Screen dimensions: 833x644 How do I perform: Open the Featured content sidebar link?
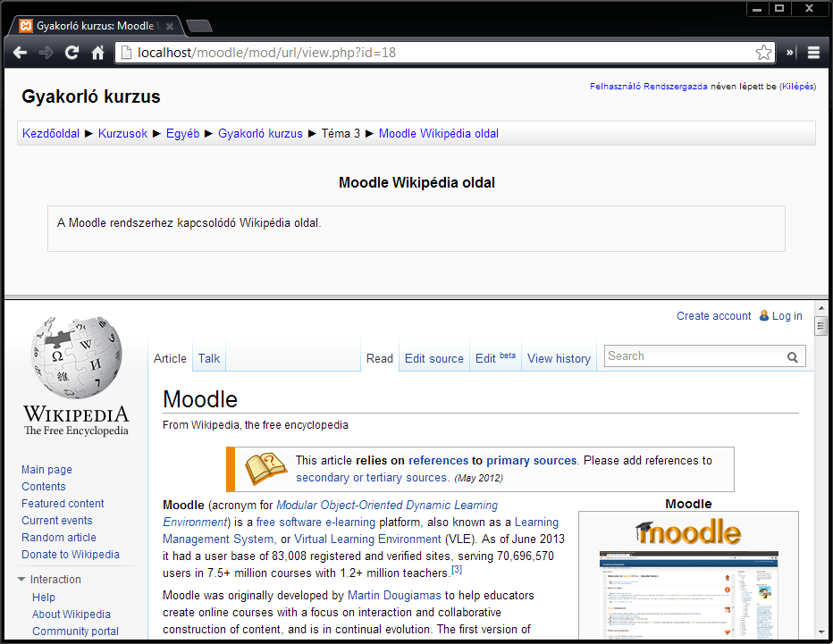pyautogui.click(x=63, y=503)
